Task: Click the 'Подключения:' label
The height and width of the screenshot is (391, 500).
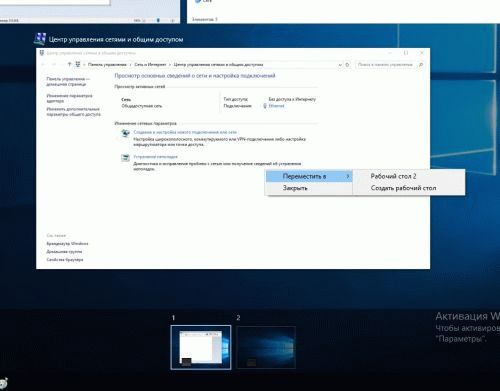Action: click(237, 106)
